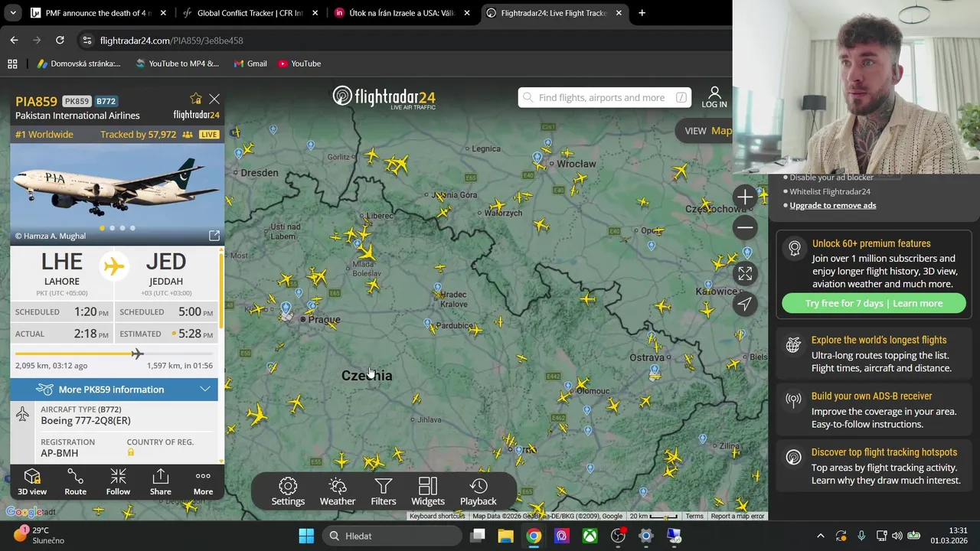Open 3D view for this flight
This screenshot has width=980, height=551.
click(x=32, y=483)
